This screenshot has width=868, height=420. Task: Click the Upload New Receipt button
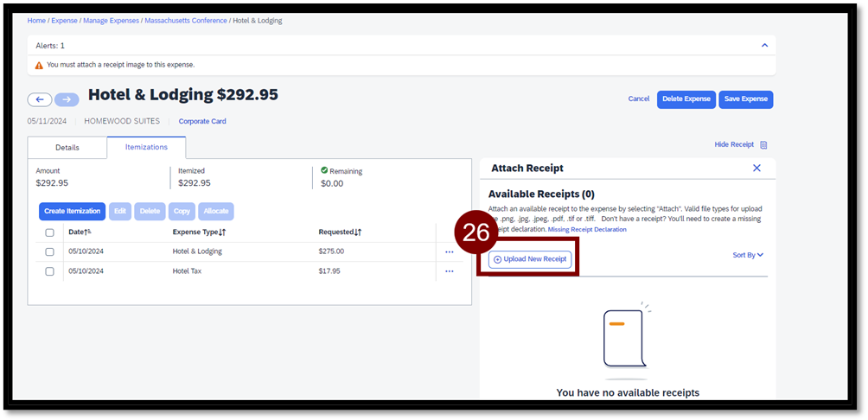530,259
